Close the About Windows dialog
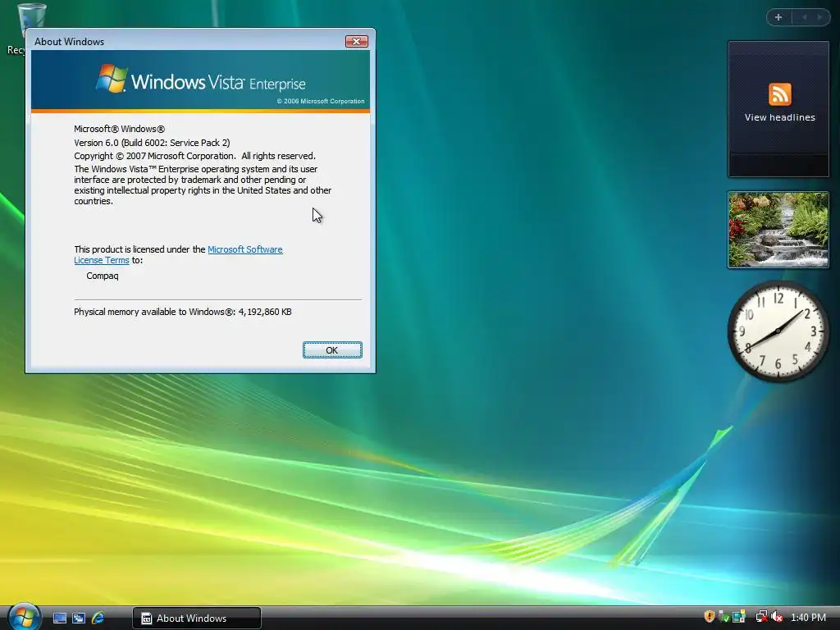This screenshot has width=840, height=630. (x=356, y=41)
